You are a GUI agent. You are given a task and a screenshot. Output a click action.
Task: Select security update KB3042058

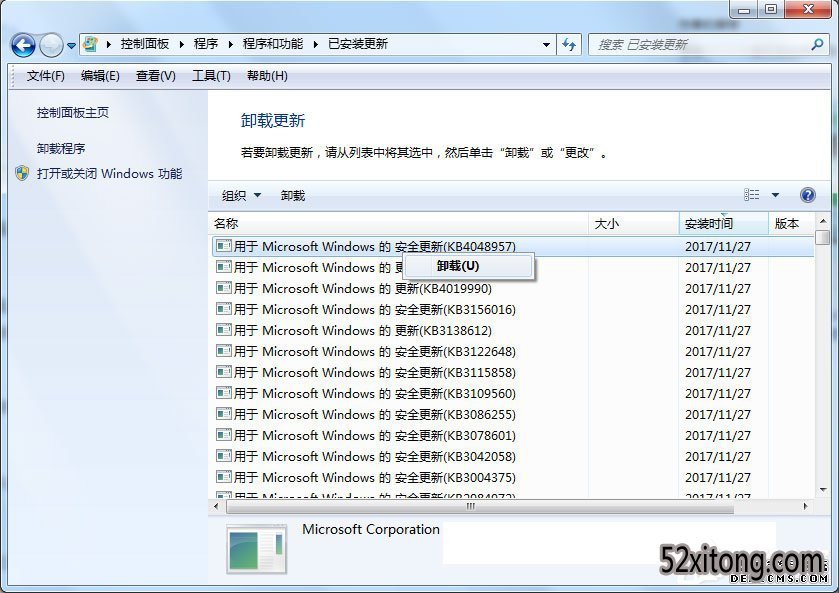coord(513,457)
